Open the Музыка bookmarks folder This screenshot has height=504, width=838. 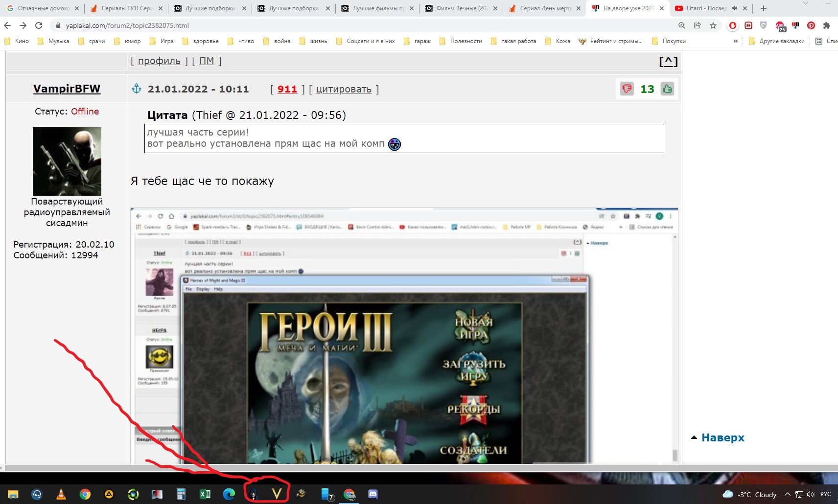tap(53, 41)
